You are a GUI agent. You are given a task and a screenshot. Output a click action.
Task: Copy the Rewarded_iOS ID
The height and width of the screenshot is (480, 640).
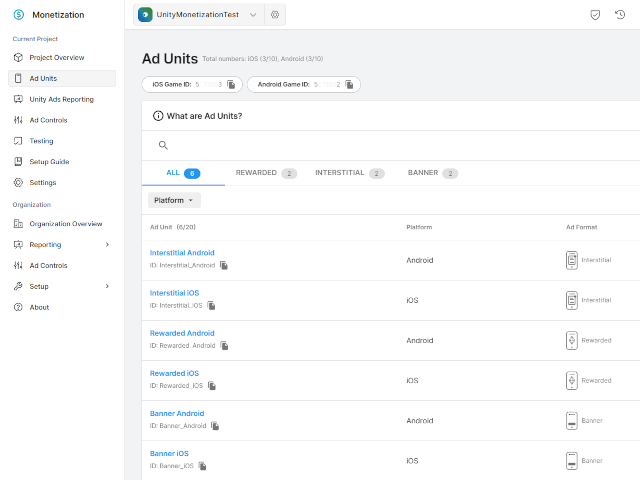pos(211,386)
